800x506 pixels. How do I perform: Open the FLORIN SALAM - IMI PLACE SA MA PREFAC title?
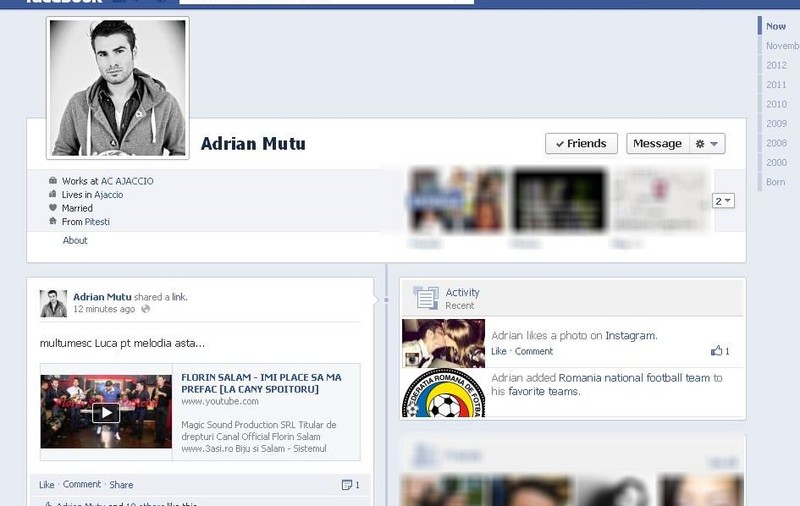pos(261,383)
